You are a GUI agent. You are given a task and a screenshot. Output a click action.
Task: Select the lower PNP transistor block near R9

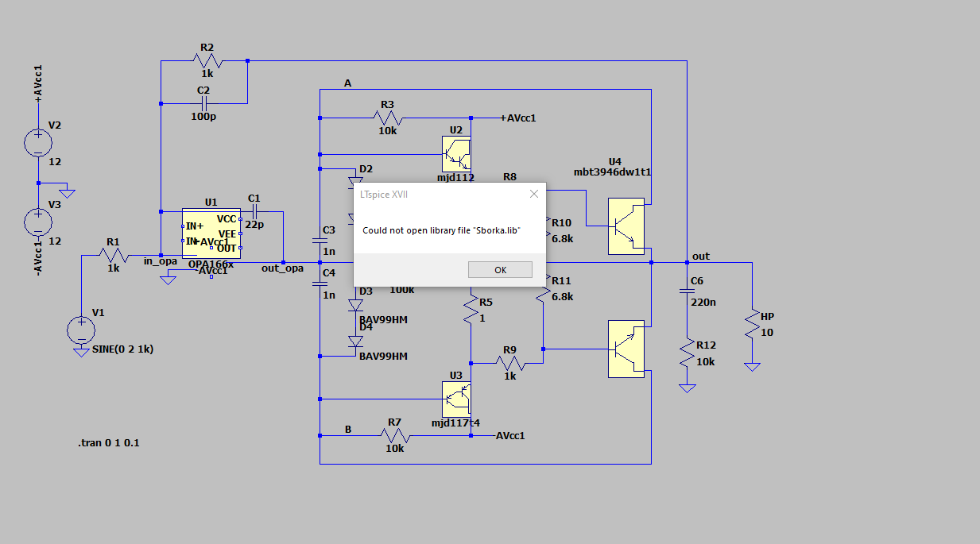tap(626, 349)
